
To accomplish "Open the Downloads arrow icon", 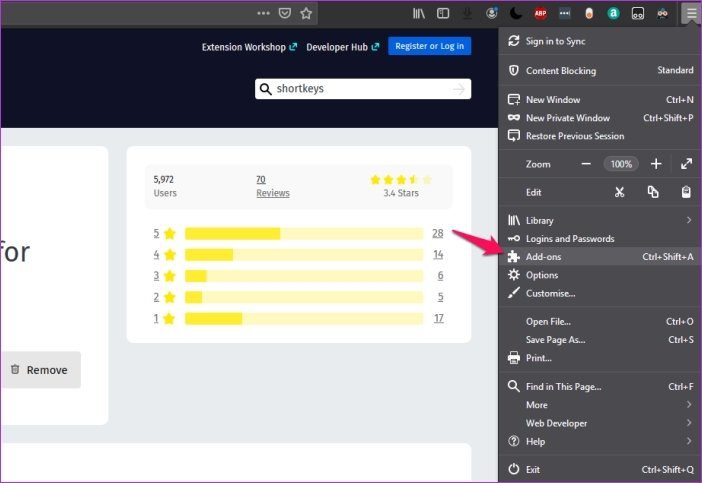I will 467,13.
